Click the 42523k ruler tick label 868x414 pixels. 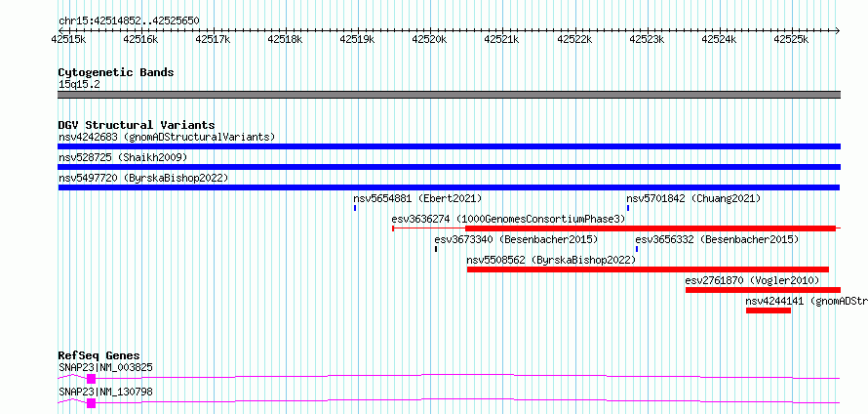coord(648,39)
